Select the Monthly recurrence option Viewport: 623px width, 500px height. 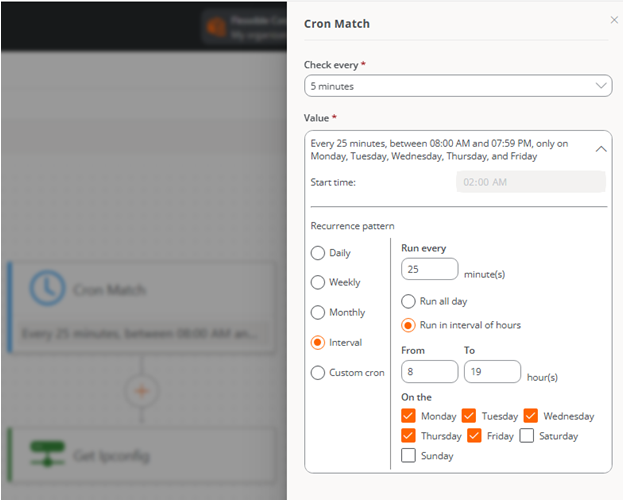tap(318, 312)
